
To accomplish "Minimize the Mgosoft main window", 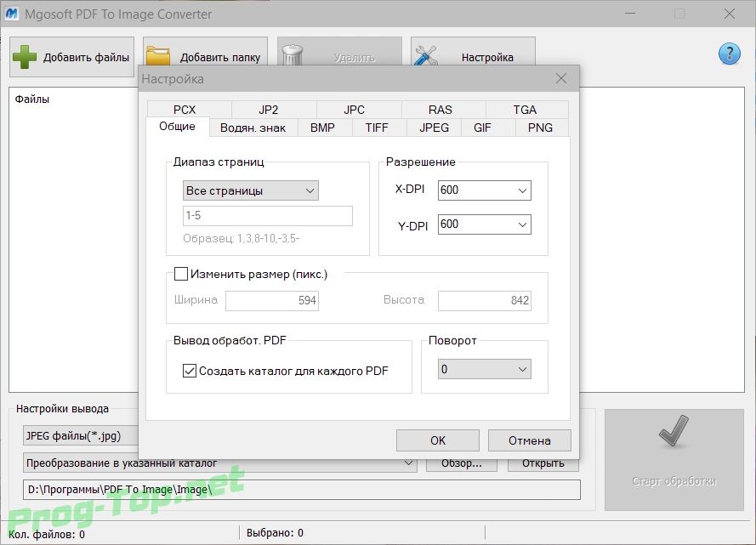I will (x=629, y=14).
